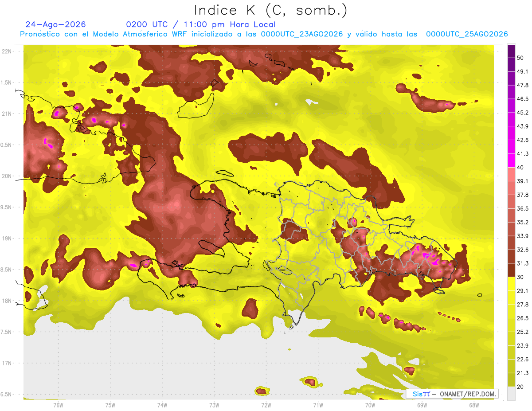Click the '36.5' color bar value
Screen dimensions: 532x411
pyautogui.click(x=523, y=208)
